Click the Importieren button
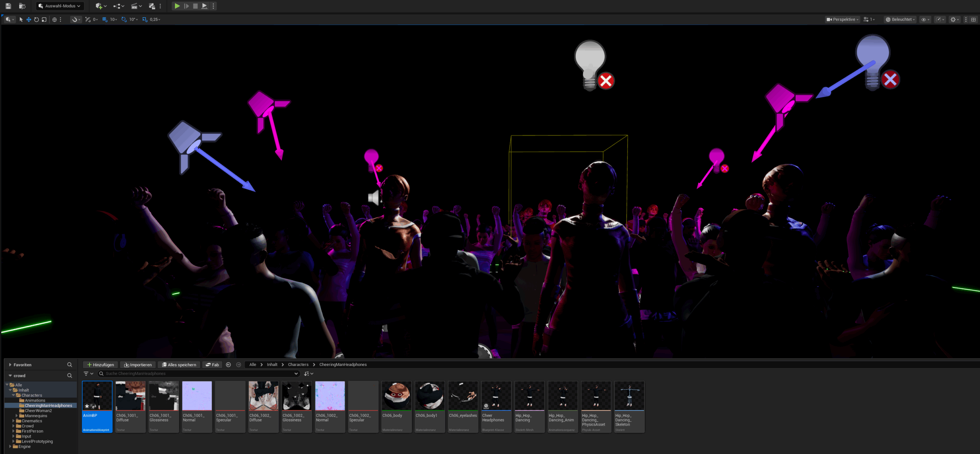 point(138,365)
